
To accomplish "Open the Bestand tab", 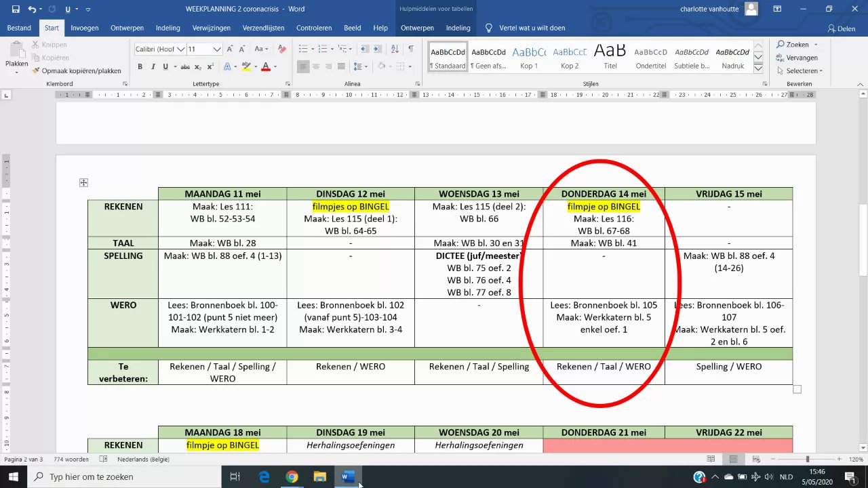I will click(19, 28).
